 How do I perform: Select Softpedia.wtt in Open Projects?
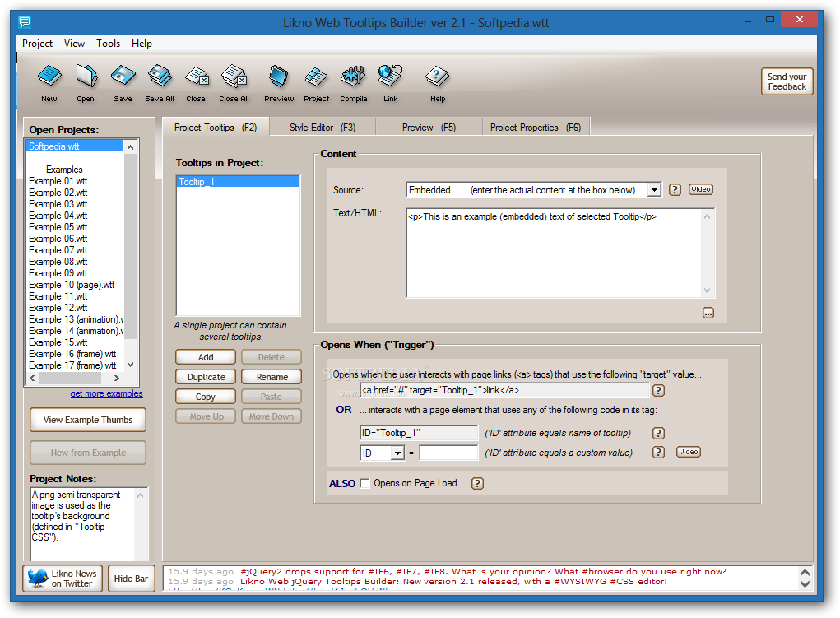75,146
